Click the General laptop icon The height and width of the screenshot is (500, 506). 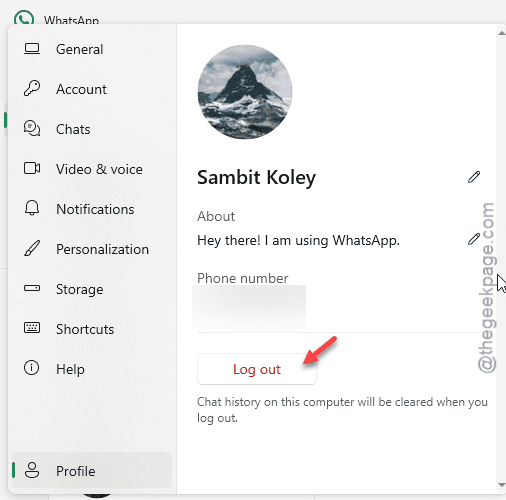(x=32, y=49)
